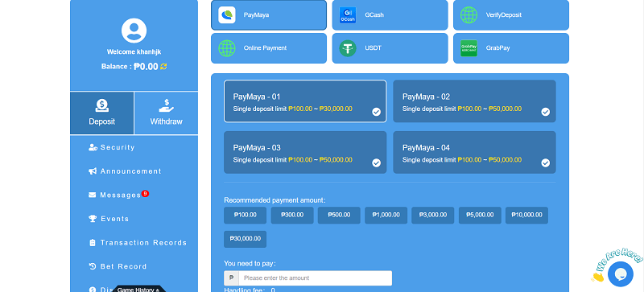Expand the Game History panel
The width and height of the screenshot is (644, 292).
point(138,289)
